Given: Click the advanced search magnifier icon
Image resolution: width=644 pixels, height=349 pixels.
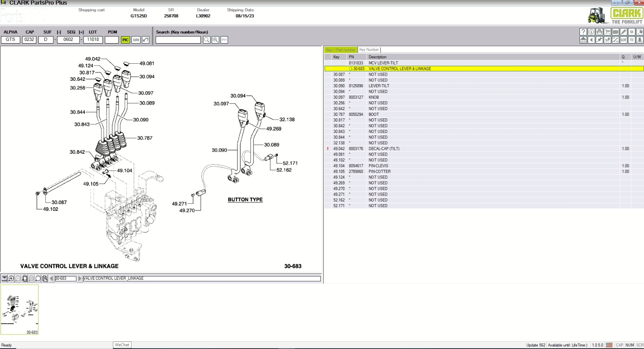Looking at the screenshot, I should click(x=215, y=40).
